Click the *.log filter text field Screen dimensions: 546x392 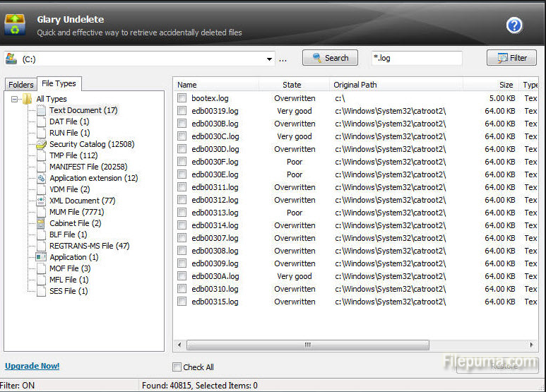pyautogui.click(x=416, y=58)
